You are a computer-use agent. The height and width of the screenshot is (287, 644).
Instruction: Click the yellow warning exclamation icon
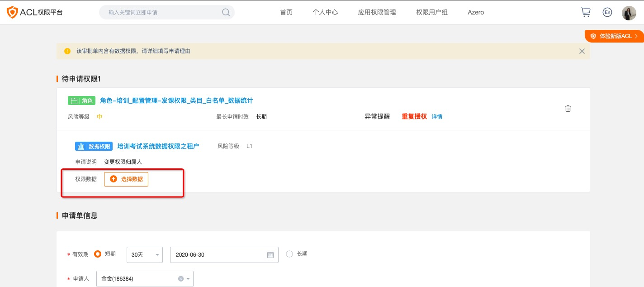tap(67, 51)
